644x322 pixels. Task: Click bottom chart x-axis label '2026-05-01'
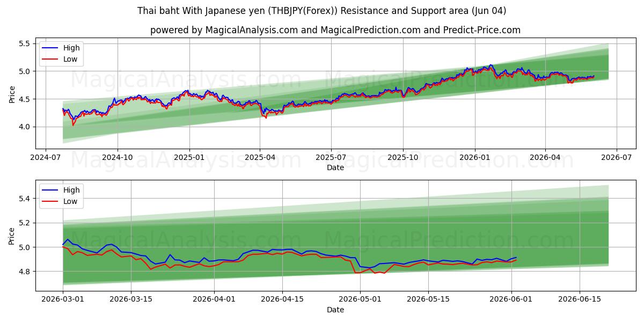(360, 300)
